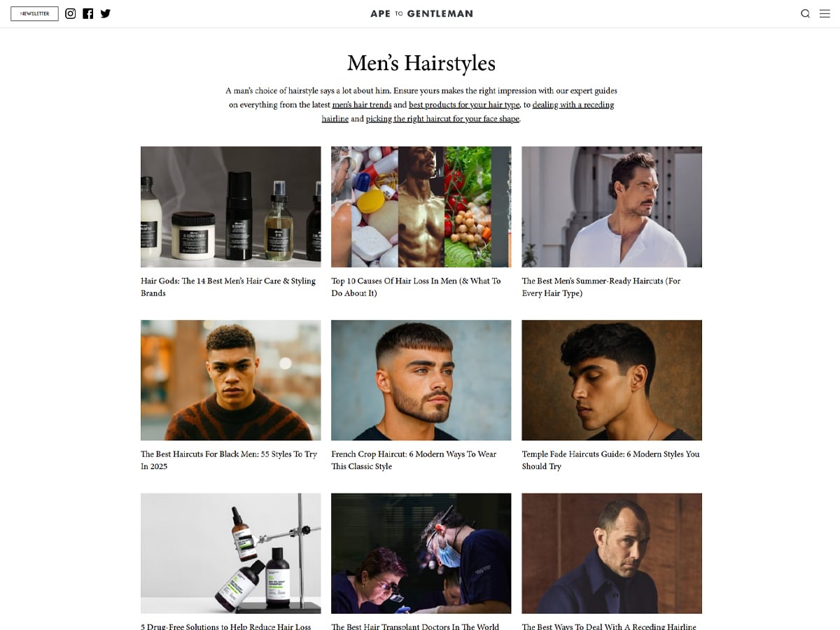The height and width of the screenshot is (630, 840).
Task: Click the French Crop Haircut portrait thumbnail
Action: tap(421, 380)
